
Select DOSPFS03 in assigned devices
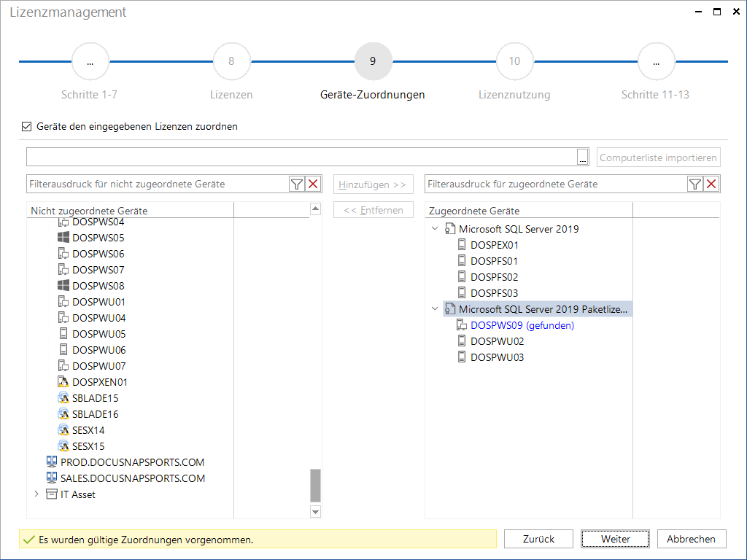(494, 293)
